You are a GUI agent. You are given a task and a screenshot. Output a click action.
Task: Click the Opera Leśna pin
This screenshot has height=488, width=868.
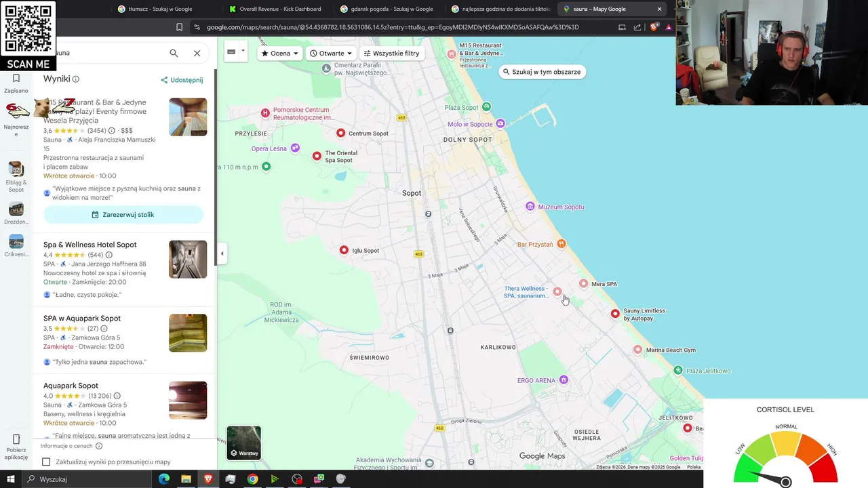pyautogui.click(x=295, y=148)
